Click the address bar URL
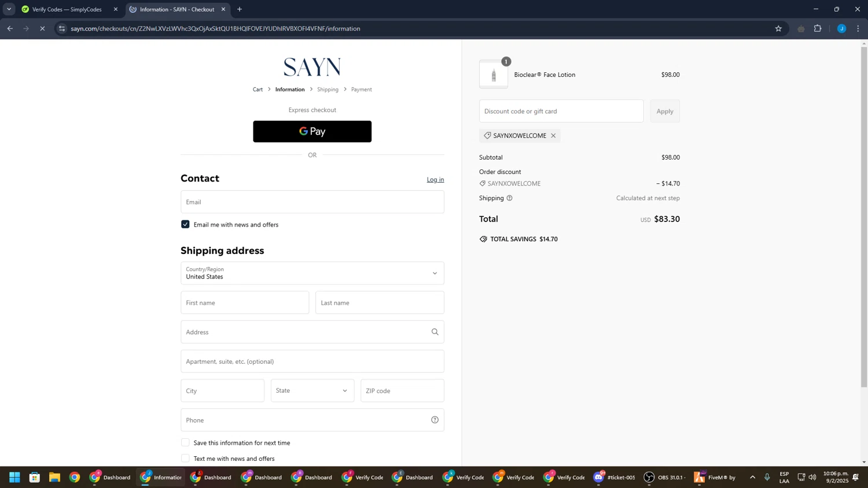This screenshot has height=488, width=868. click(215, 28)
